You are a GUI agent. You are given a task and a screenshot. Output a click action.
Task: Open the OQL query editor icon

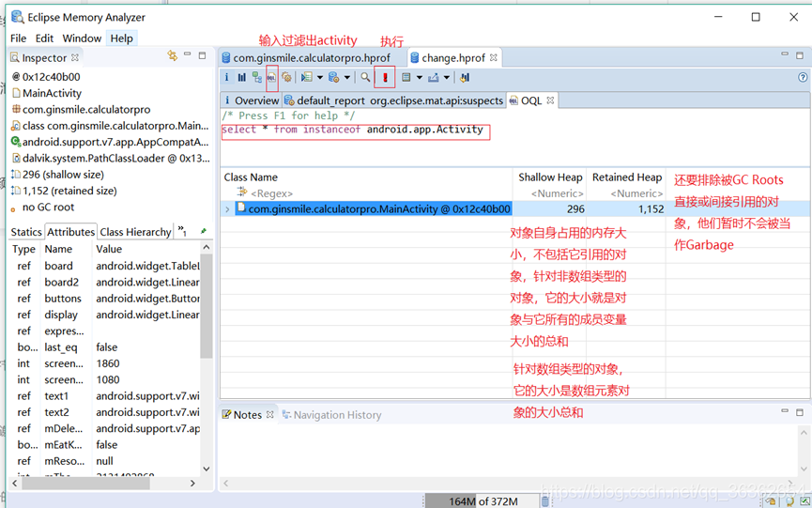271,77
